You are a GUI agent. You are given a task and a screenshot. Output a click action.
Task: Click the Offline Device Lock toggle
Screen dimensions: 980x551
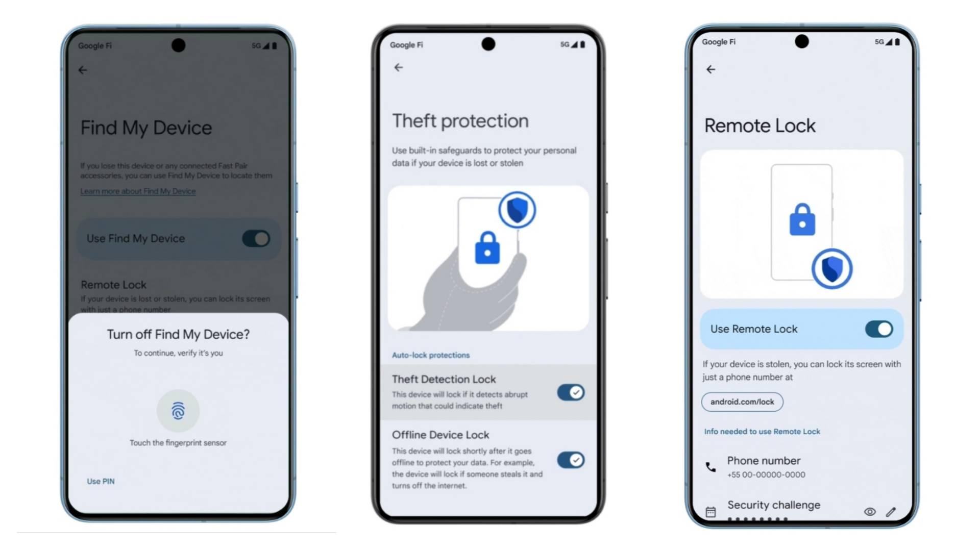point(570,460)
